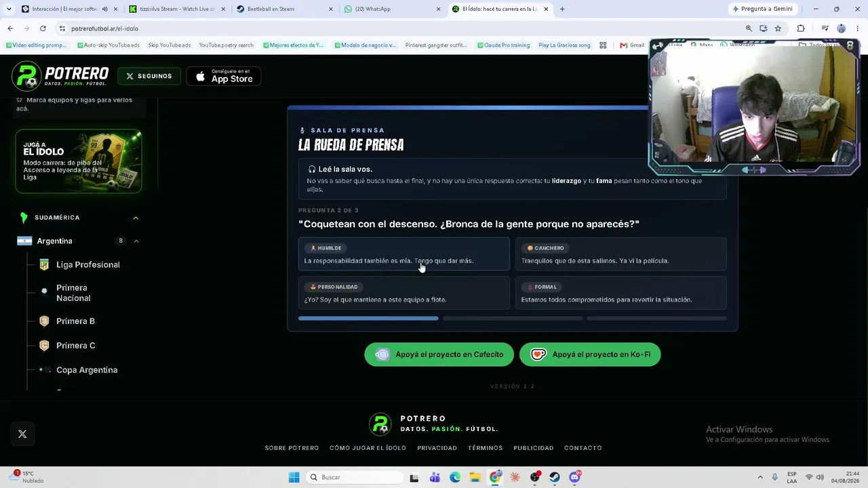The image size is (868, 488).
Task: Open Steam from the taskbar
Action: [x=555, y=477]
